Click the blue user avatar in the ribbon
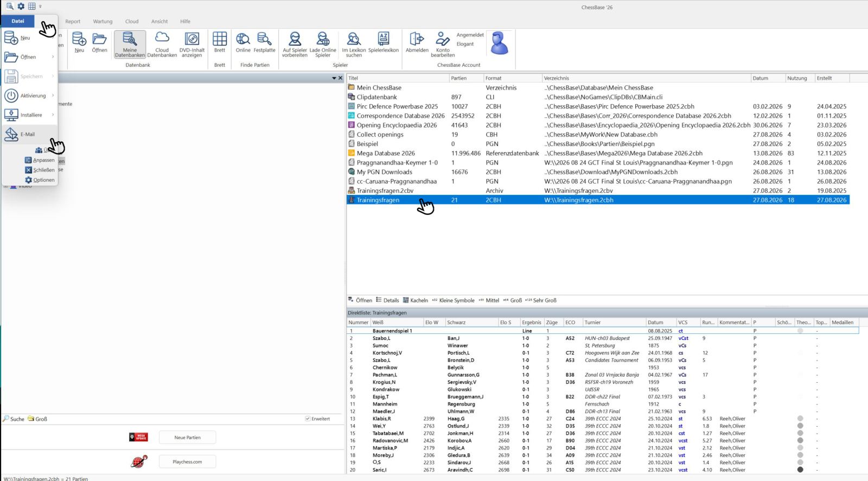 click(x=499, y=43)
